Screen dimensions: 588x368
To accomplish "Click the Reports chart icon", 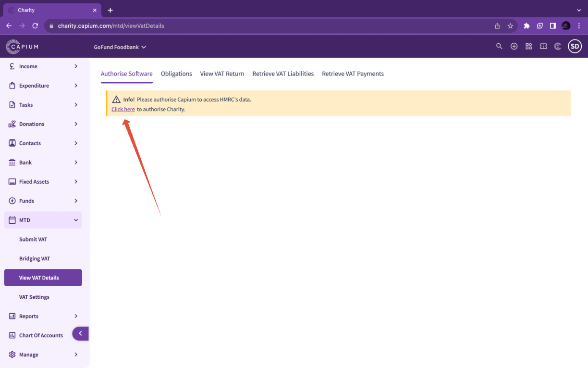I will [12, 316].
